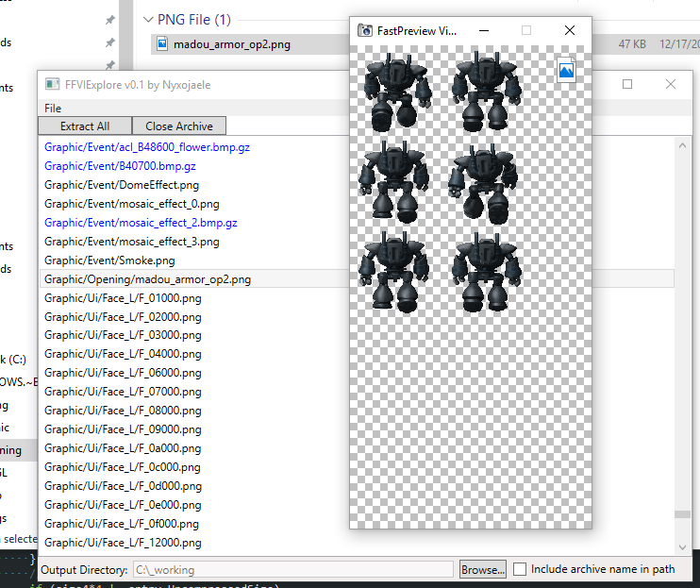
Task: Click the PNG file icon next to madou_armor_op2.png
Action: point(162,43)
